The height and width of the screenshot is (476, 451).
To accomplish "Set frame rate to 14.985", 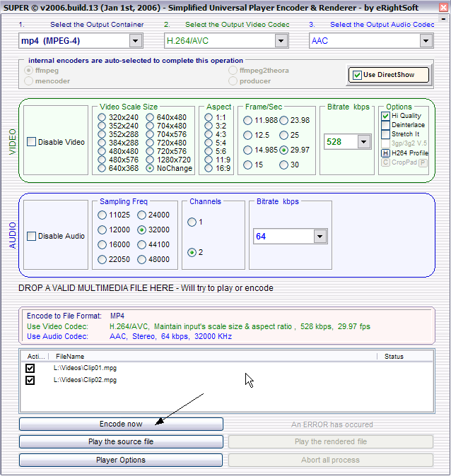I will click(x=247, y=150).
